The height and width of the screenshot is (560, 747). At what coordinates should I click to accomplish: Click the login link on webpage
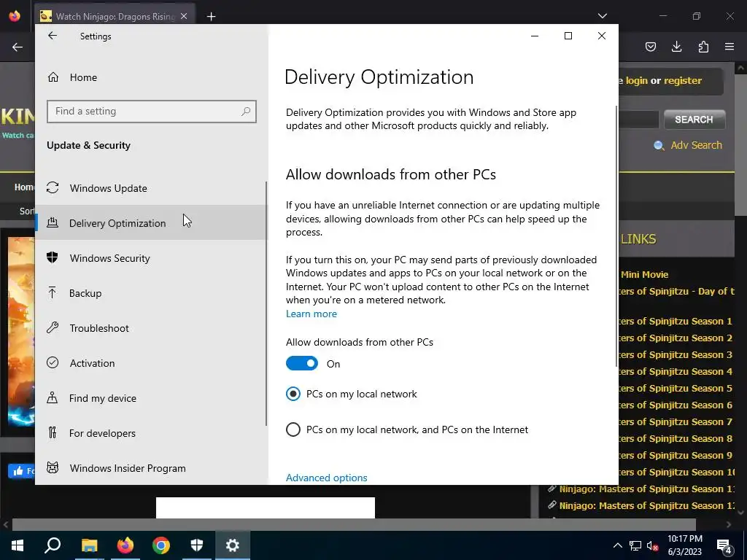(636, 80)
